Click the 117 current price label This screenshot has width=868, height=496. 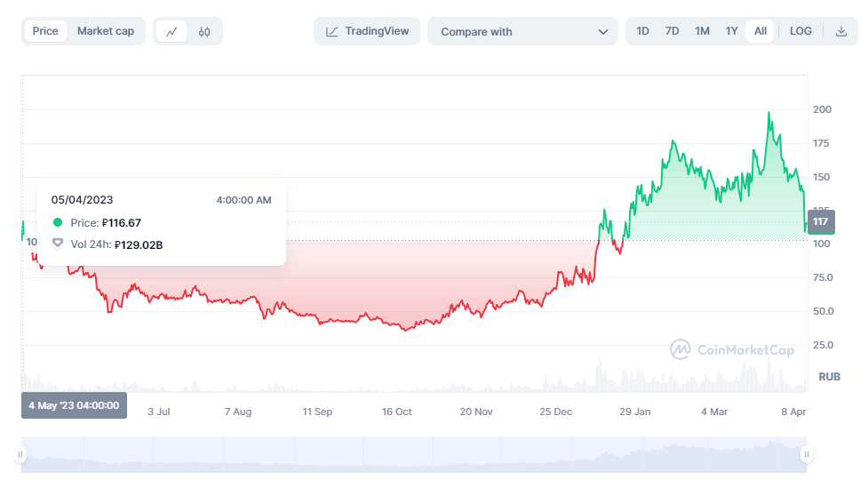(820, 221)
